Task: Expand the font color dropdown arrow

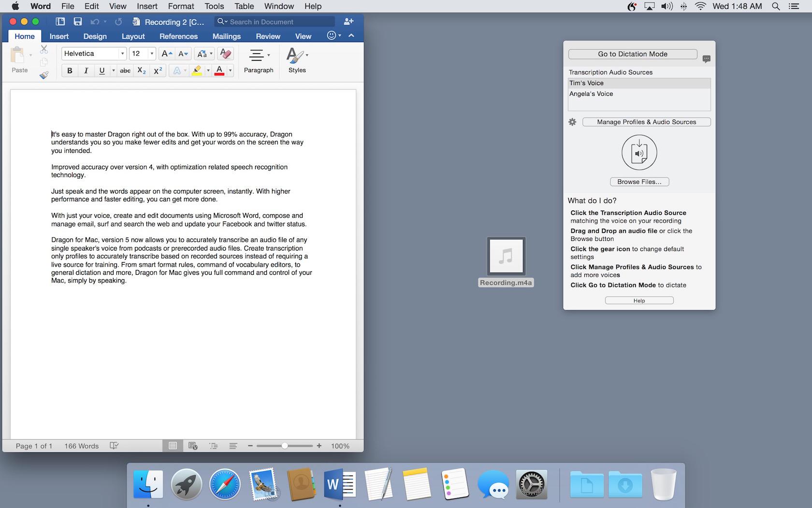Action: coord(230,71)
